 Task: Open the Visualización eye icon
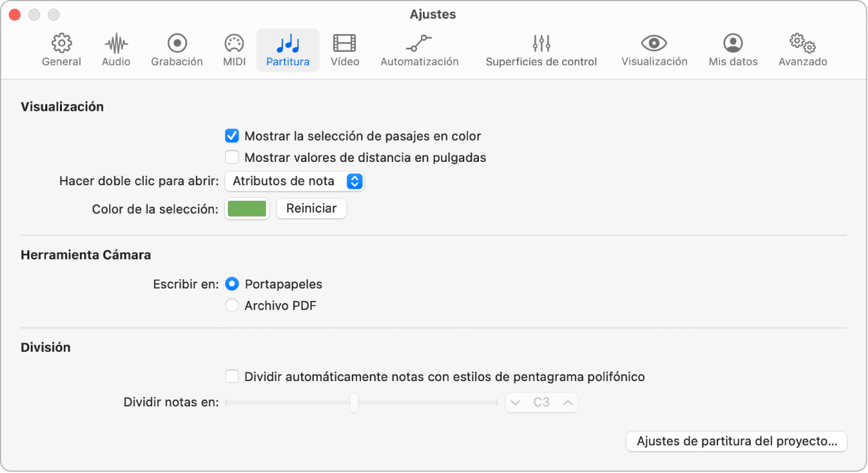654,44
